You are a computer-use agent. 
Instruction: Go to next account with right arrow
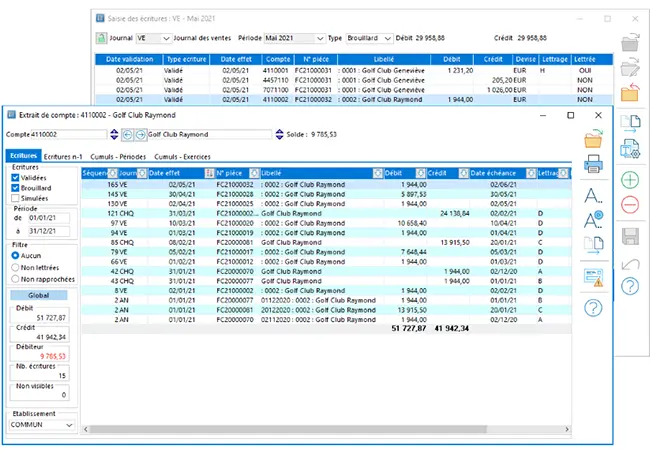141,134
